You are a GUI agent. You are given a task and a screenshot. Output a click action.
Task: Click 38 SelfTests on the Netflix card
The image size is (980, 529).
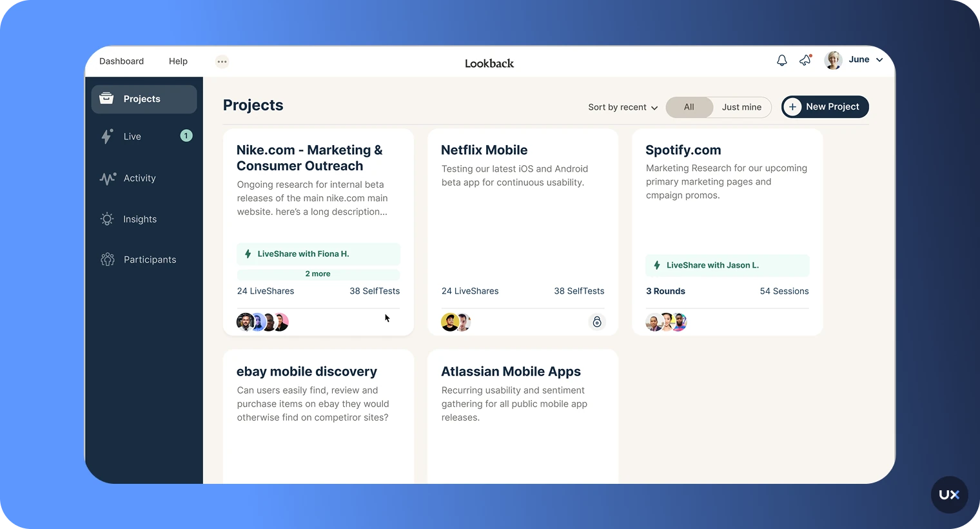pos(579,291)
